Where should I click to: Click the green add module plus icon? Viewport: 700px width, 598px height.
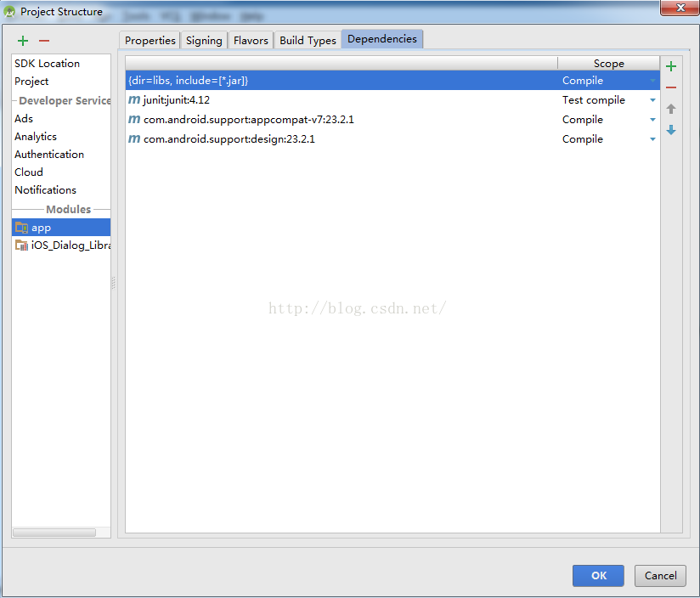(23, 41)
